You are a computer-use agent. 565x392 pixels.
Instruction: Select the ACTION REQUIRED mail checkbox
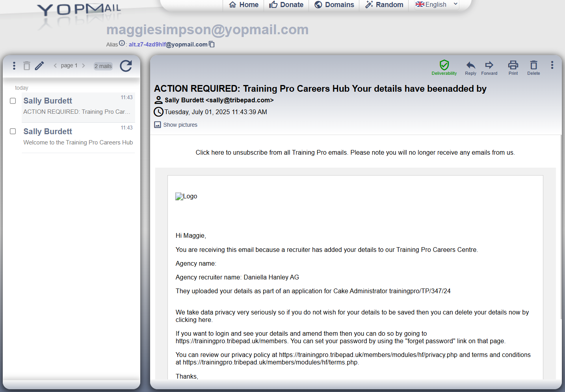[x=13, y=101]
